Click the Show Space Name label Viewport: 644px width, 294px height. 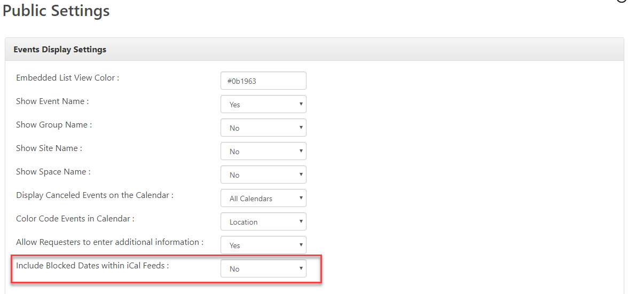(53, 172)
